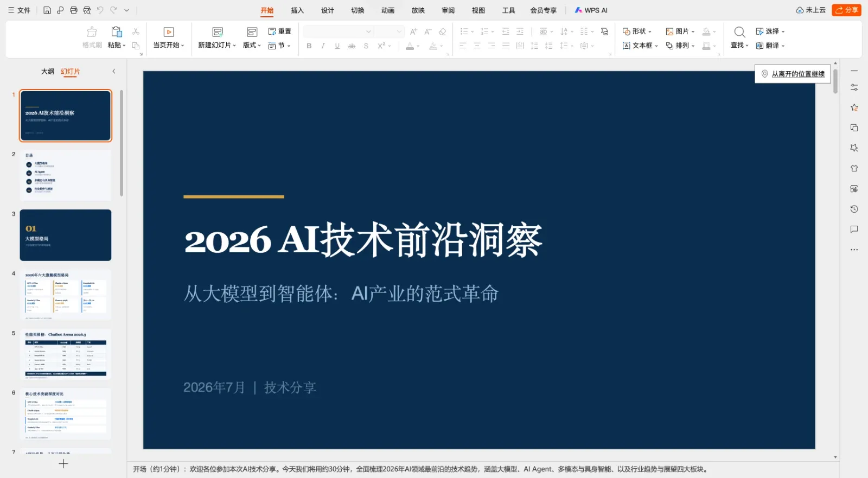
Task: Click the Cut scissors icon
Action: (x=136, y=31)
